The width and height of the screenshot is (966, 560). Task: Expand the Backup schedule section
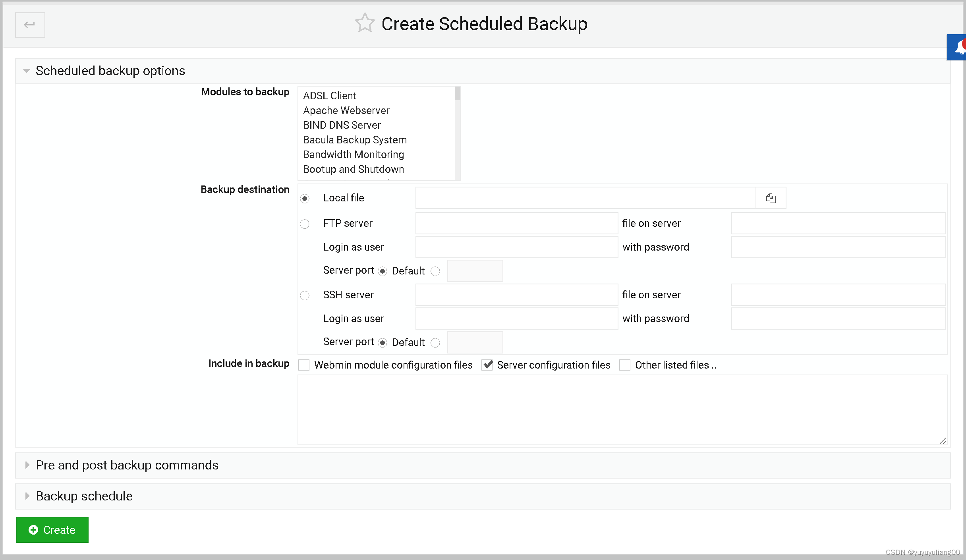pyautogui.click(x=84, y=496)
